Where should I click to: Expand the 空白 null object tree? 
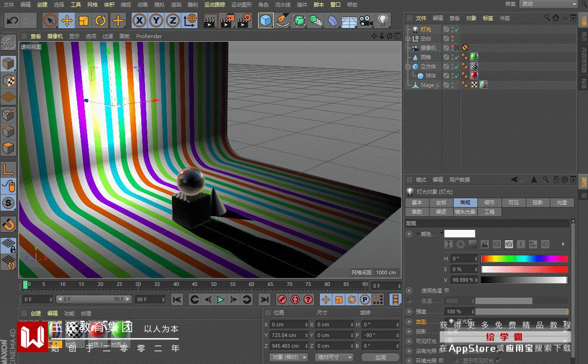pyautogui.click(x=408, y=39)
